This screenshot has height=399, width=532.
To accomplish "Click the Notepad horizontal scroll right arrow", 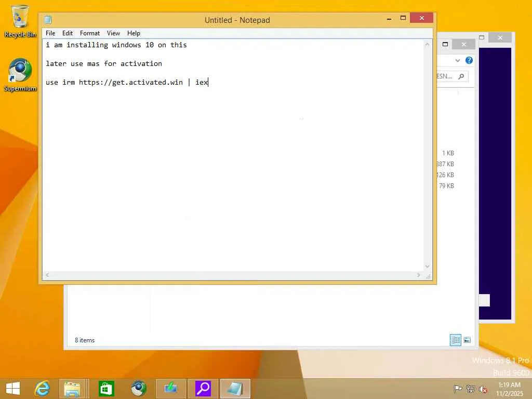I will coord(418,275).
